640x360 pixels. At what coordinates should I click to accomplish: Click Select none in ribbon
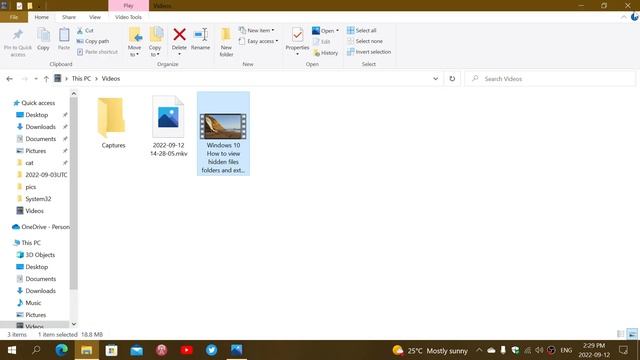[365, 41]
